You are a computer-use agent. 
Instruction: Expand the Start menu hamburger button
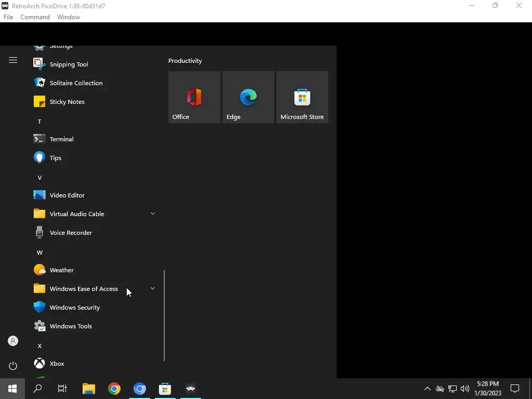click(13, 60)
